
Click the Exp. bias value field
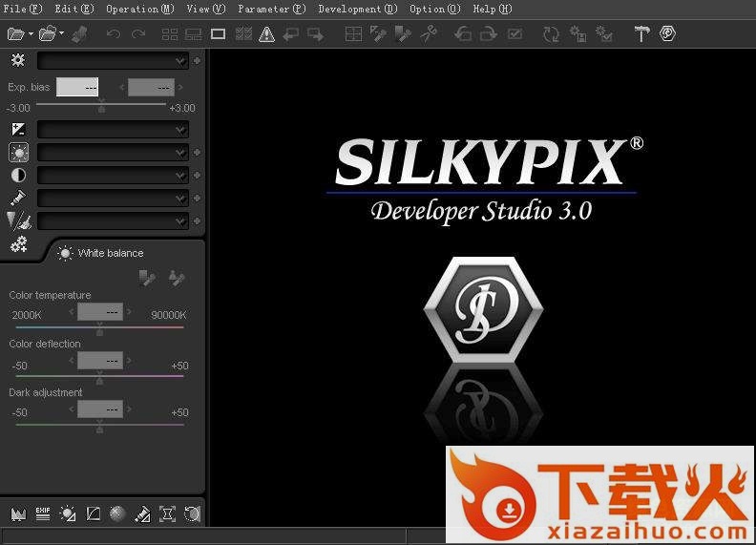pyautogui.click(x=77, y=87)
